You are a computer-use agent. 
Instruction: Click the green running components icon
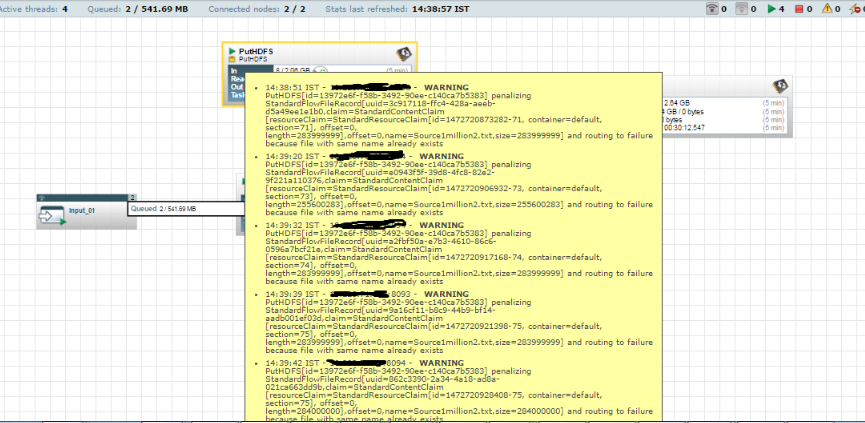(772, 9)
